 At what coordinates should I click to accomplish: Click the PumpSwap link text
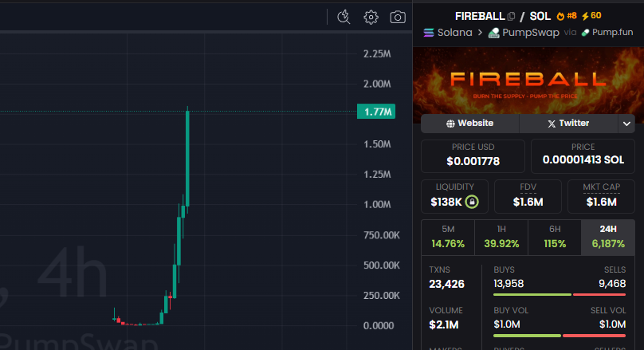click(x=531, y=33)
